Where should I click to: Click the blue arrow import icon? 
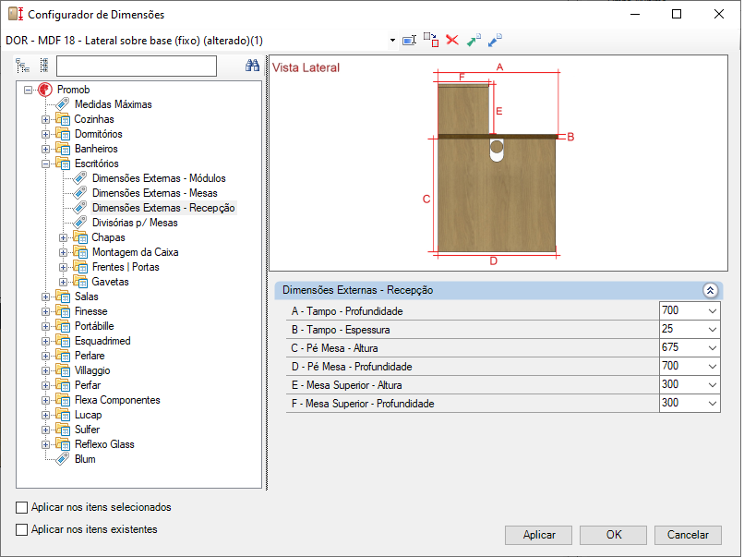pyautogui.click(x=495, y=40)
